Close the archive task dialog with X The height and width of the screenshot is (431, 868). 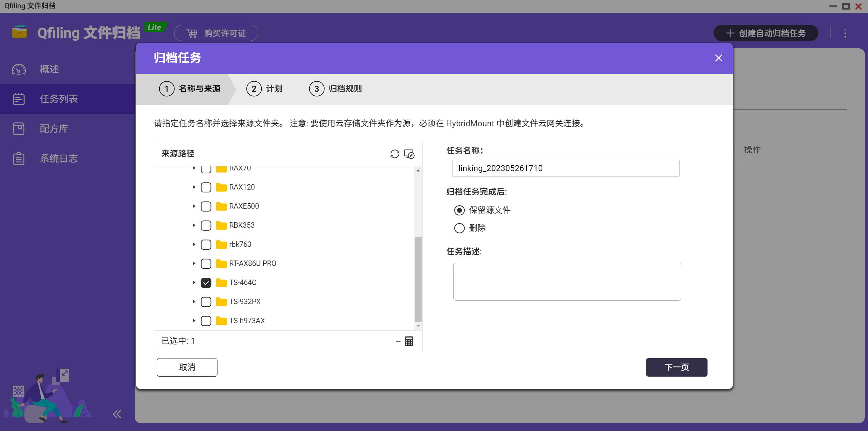coord(718,58)
